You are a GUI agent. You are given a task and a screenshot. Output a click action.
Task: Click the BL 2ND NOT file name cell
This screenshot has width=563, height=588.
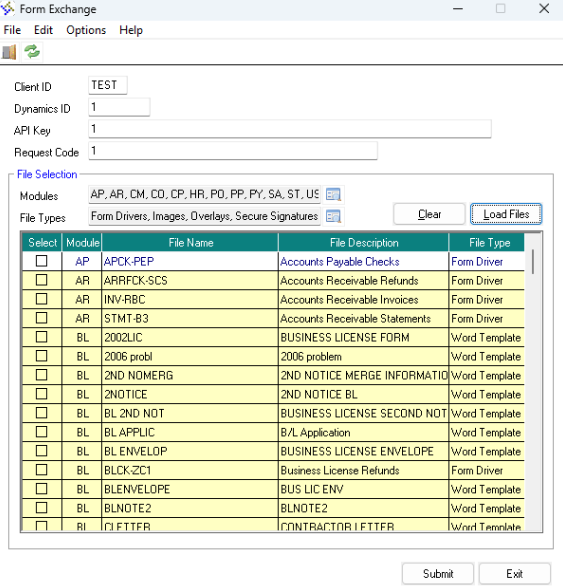(x=190, y=413)
